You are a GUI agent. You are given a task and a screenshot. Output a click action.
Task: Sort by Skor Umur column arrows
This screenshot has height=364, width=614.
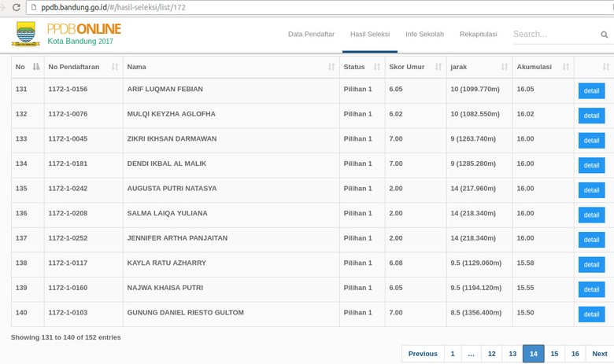click(438, 67)
